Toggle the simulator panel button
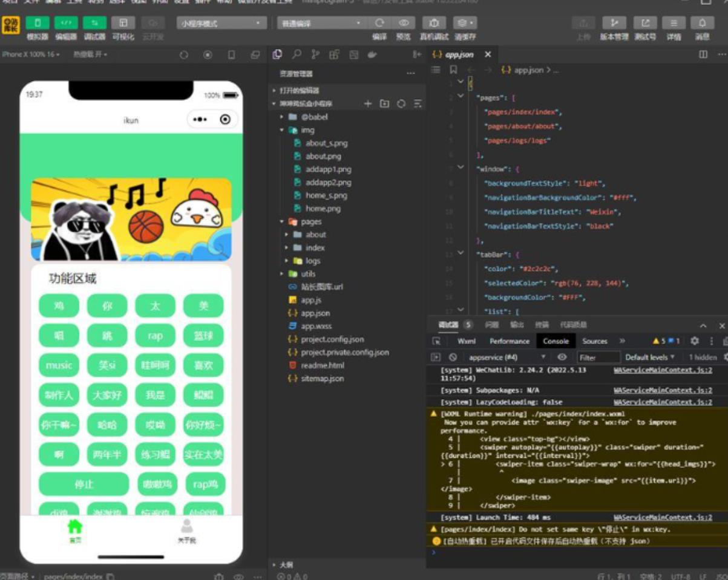 click(x=38, y=23)
